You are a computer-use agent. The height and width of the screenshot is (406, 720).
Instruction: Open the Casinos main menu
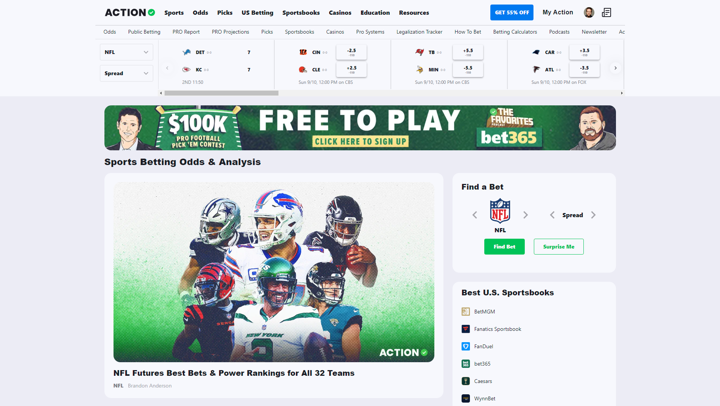coord(340,13)
